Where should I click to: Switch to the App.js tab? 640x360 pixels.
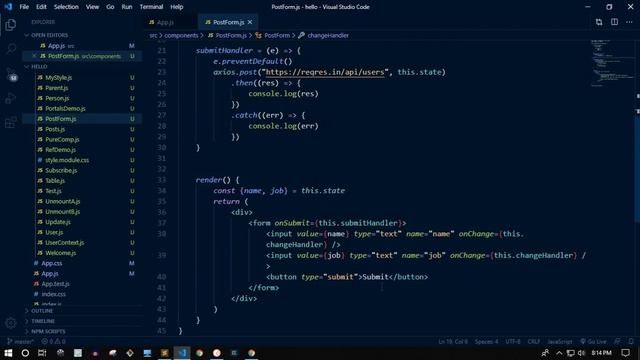pyautogui.click(x=164, y=22)
